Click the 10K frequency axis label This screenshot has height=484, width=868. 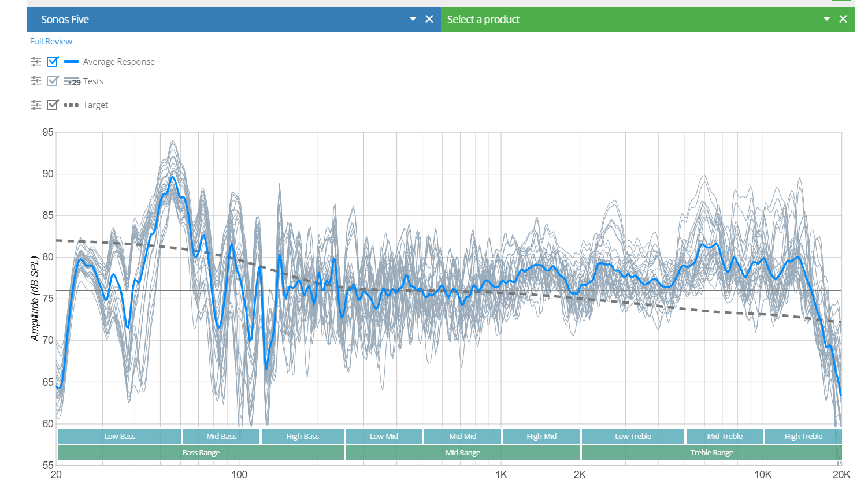(x=763, y=475)
